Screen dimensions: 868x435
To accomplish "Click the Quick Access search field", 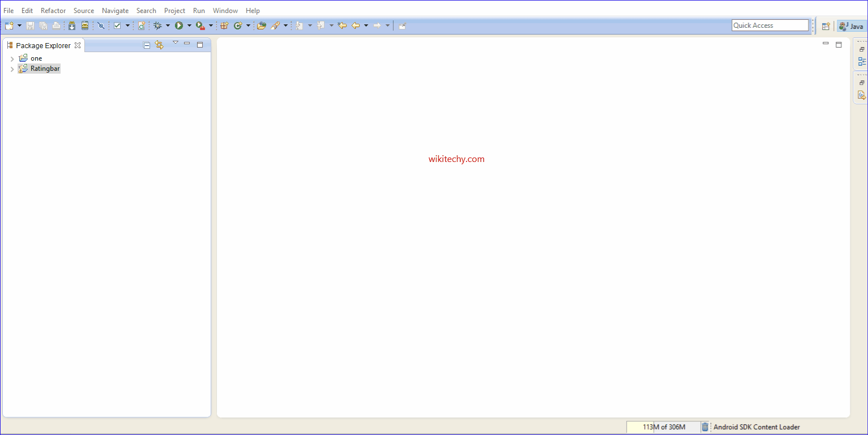I will click(769, 25).
